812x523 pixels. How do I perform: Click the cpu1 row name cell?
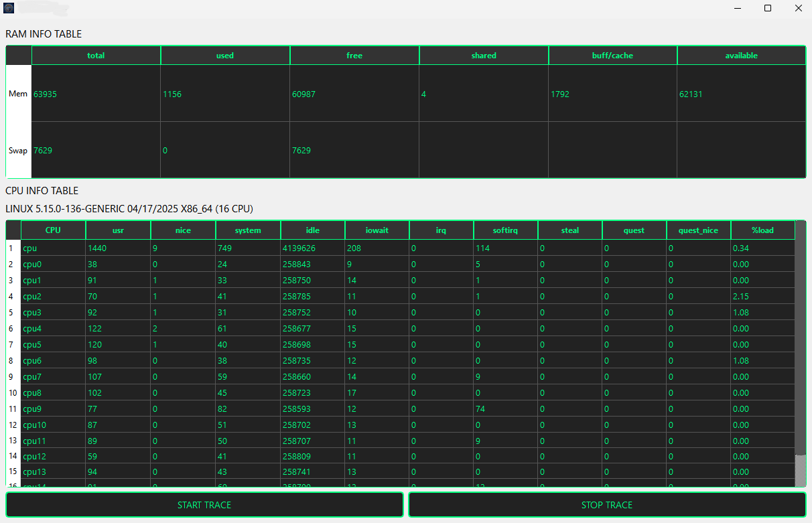click(x=53, y=280)
